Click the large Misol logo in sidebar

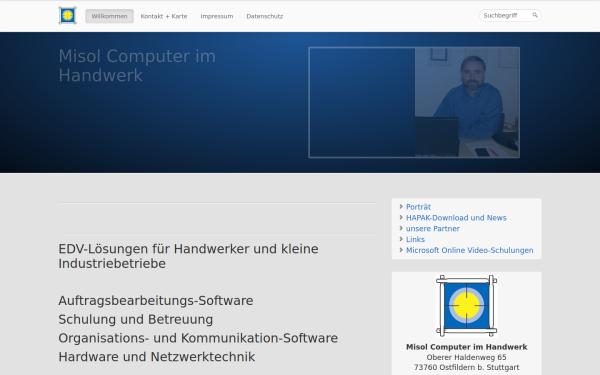[x=466, y=306]
